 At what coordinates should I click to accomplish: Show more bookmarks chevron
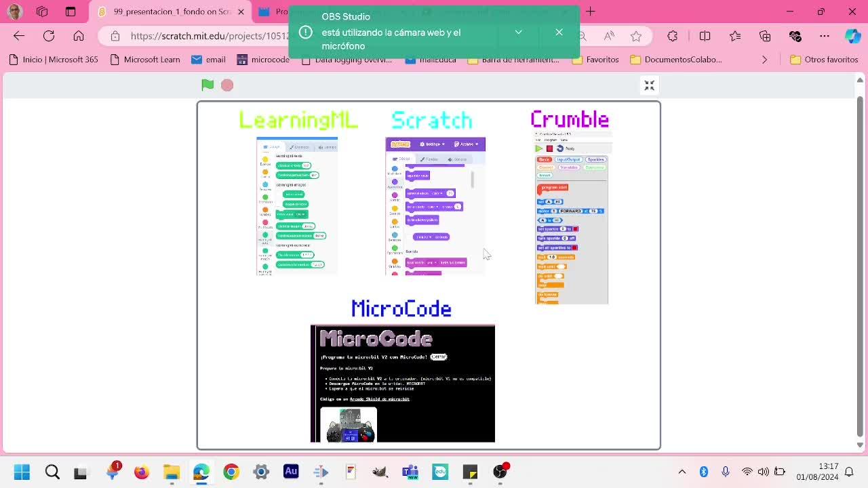[x=764, y=60]
